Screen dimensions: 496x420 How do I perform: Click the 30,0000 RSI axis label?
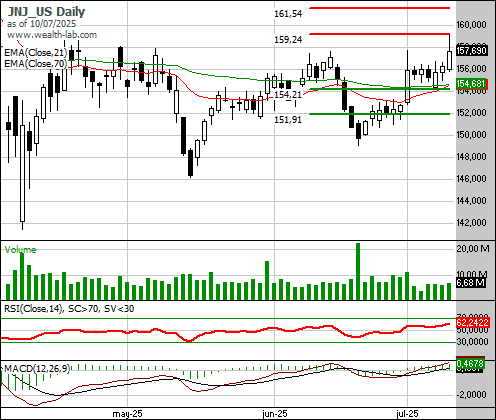[x=472, y=342]
